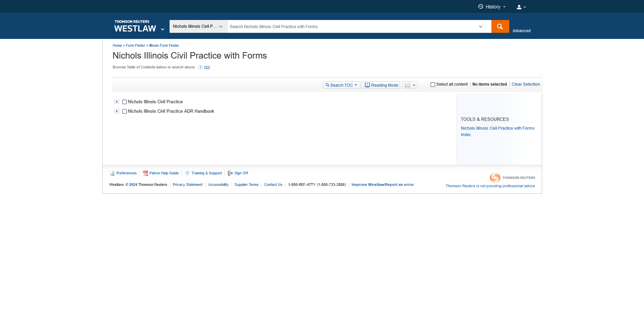The image size is (644, 325).
Task: Check the Nichols Illinois Civil Practice checkbox
Action: point(125,102)
